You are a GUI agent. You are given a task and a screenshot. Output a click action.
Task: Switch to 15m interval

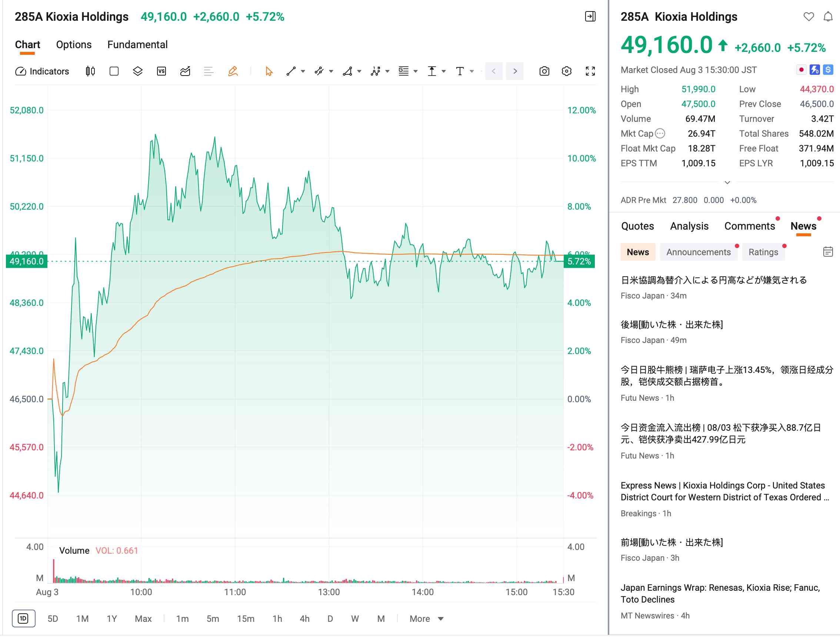246,619
